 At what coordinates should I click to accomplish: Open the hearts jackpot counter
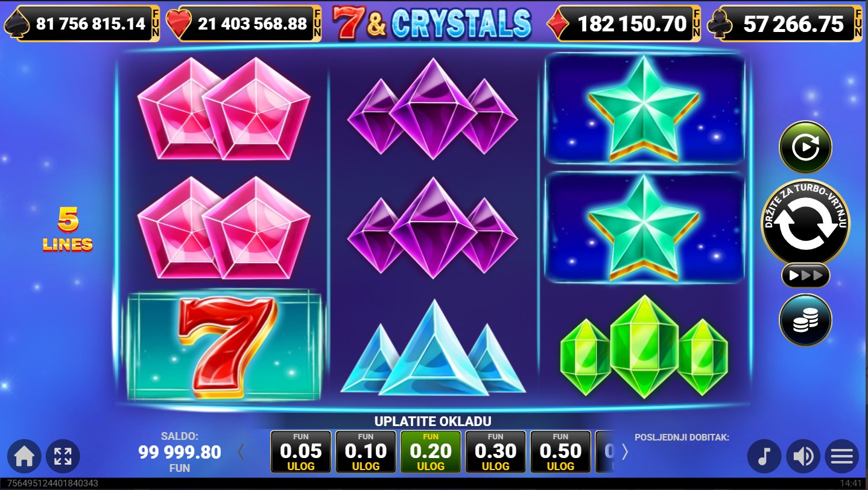(250, 24)
